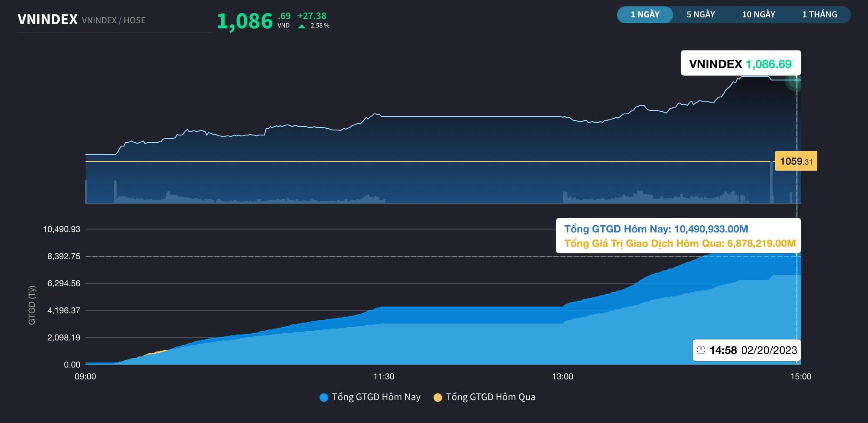Click the yellow 1059.31 reference price tag
868x423 pixels.
[796, 161]
